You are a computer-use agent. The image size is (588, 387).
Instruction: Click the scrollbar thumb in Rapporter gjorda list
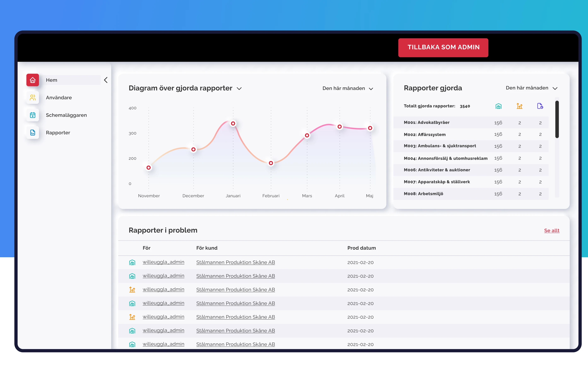tap(557, 119)
